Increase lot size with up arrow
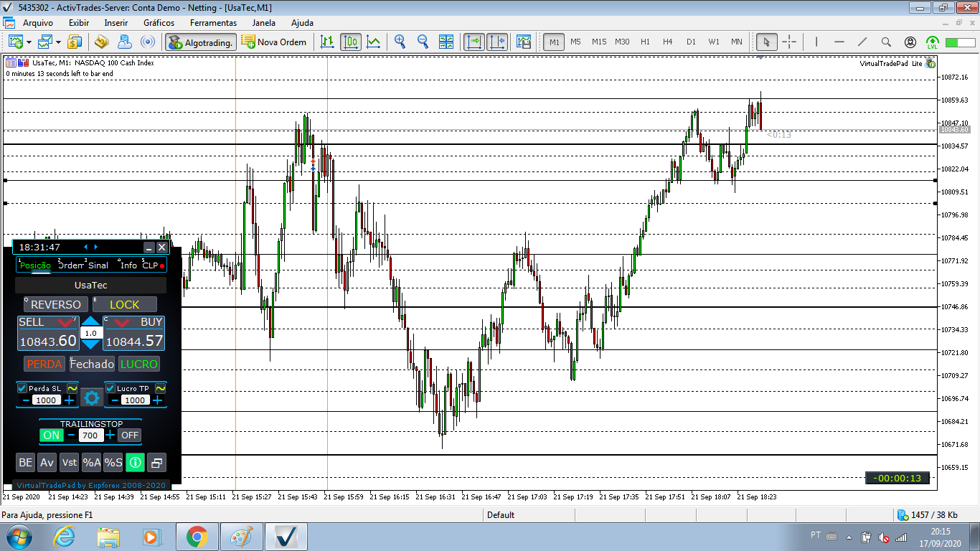 tap(91, 321)
